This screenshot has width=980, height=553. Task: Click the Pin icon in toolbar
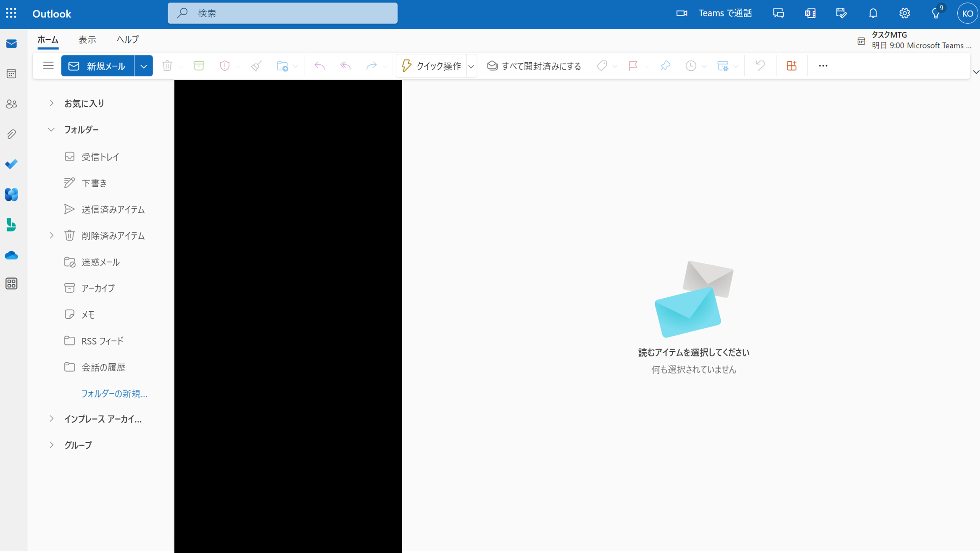coord(665,66)
